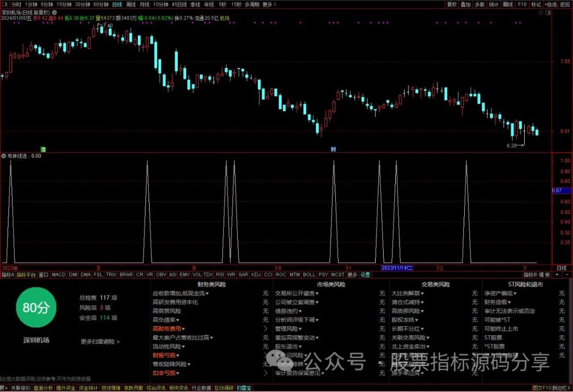Click the 0.67 value marker on indicator axis
Viewport: 573px width, 392px height.
[x=561, y=190]
